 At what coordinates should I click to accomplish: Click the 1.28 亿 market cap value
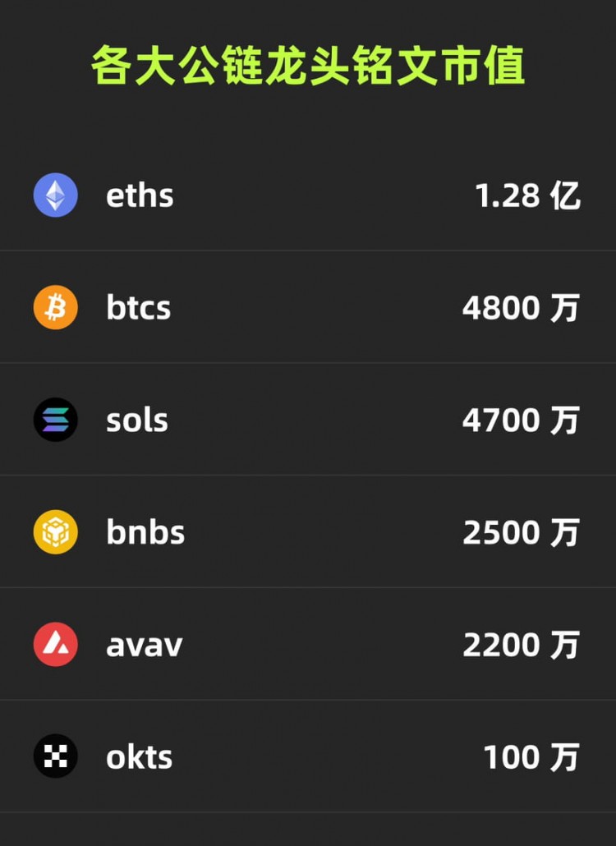pos(527,195)
